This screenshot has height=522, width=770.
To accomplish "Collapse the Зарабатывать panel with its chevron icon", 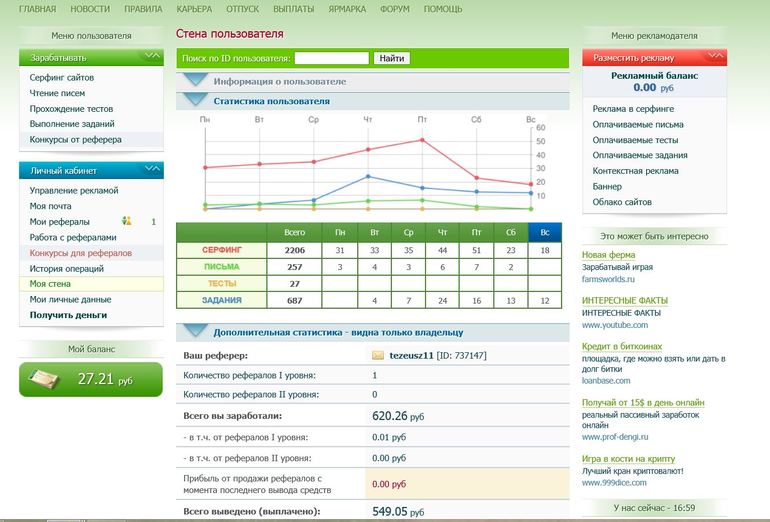I will click(x=152, y=56).
